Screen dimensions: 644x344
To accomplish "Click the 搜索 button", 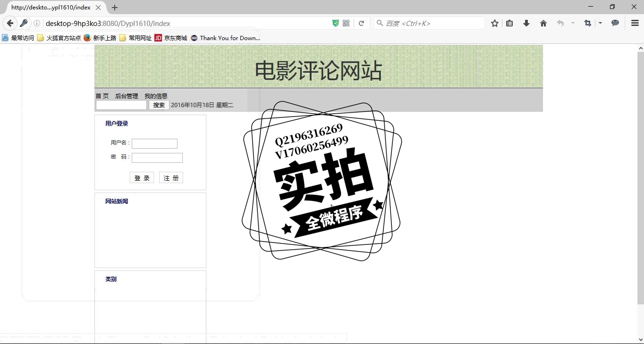I will coord(159,105).
